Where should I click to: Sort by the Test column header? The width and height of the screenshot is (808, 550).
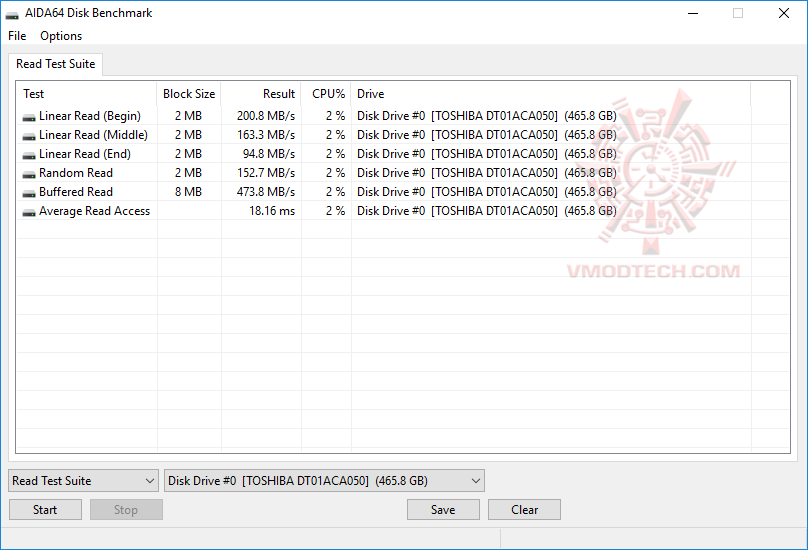[x=87, y=94]
